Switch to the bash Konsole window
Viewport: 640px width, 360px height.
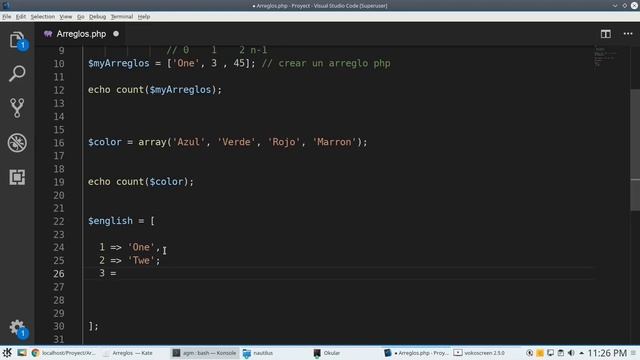tap(204, 353)
